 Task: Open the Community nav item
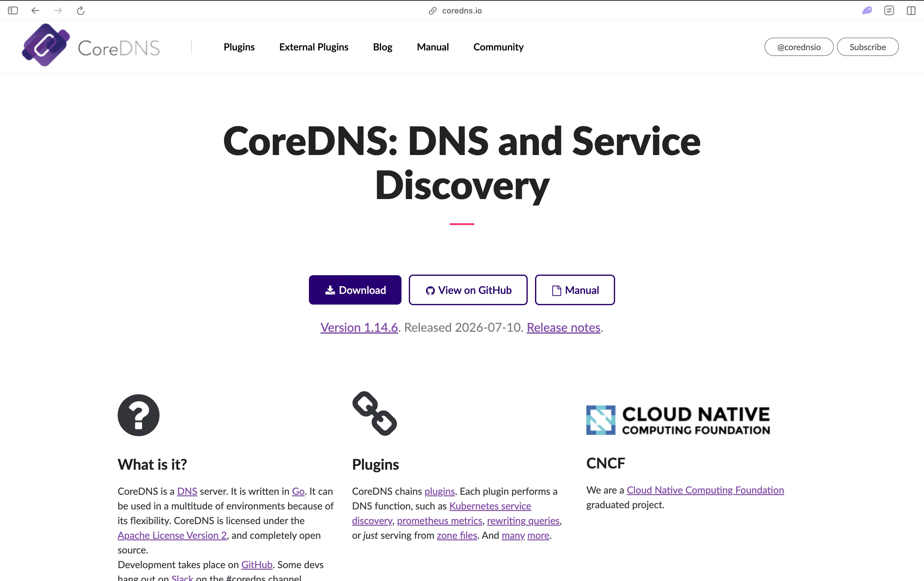498,47
